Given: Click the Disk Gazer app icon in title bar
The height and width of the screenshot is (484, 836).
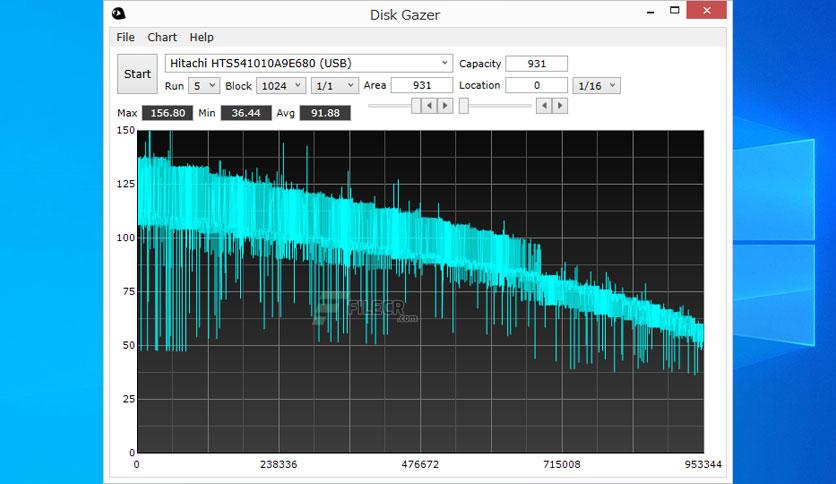Looking at the screenshot, I should [118, 14].
